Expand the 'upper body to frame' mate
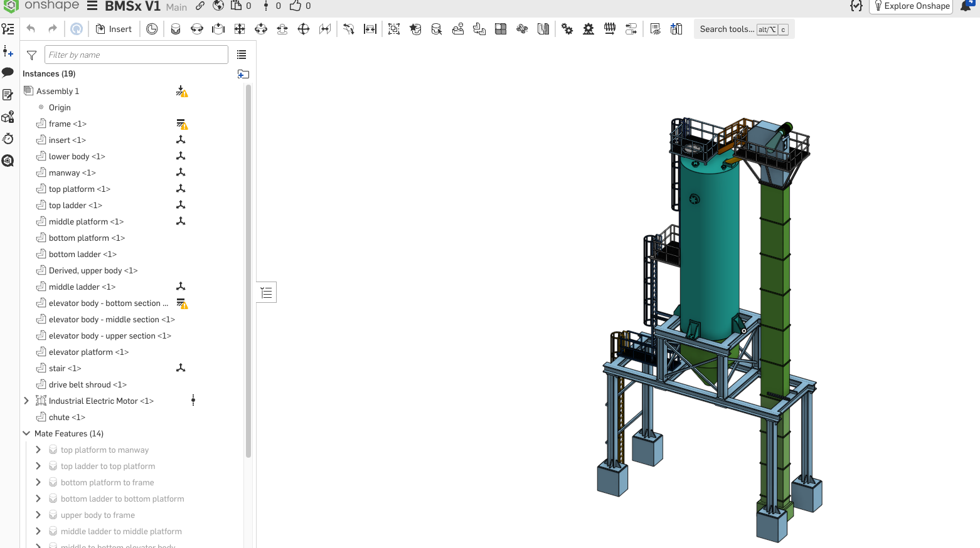Screen dimensions: 980x548 pyautogui.click(x=38, y=515)
